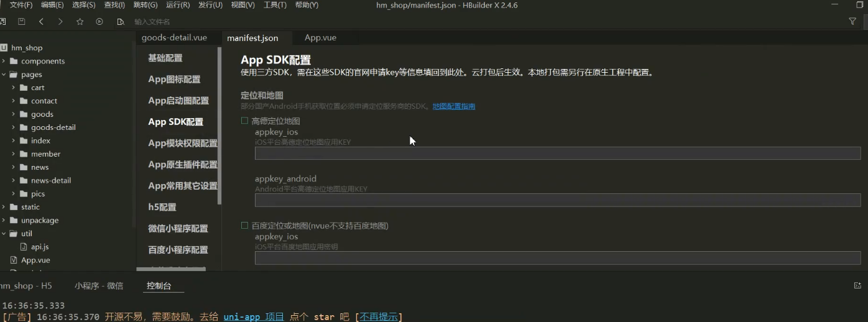Select the news folder in tree
This screenshot has height=322, width=868.
coord(40,167)
